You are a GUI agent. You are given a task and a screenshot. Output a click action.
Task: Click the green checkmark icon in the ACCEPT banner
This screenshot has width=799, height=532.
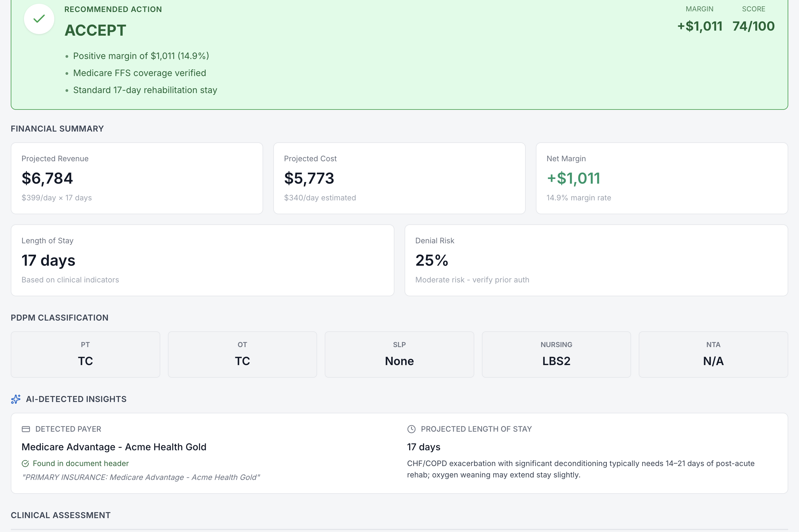click(x=39, y=19)
